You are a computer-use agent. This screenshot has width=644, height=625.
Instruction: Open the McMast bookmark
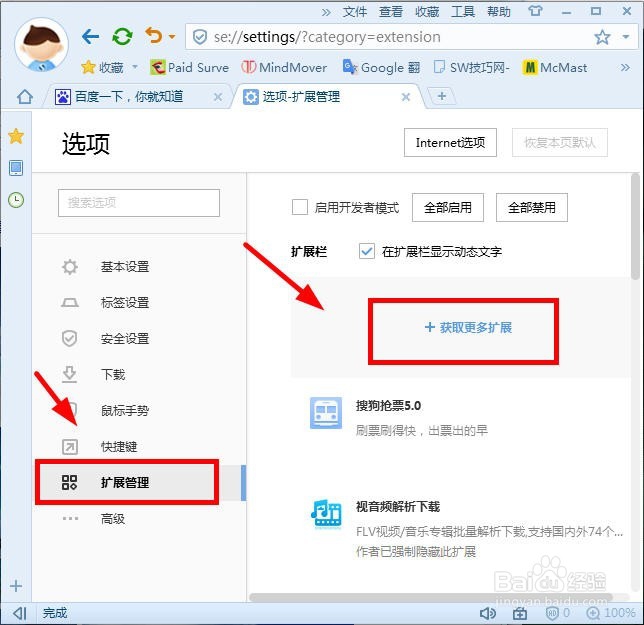tap(554, 67)
